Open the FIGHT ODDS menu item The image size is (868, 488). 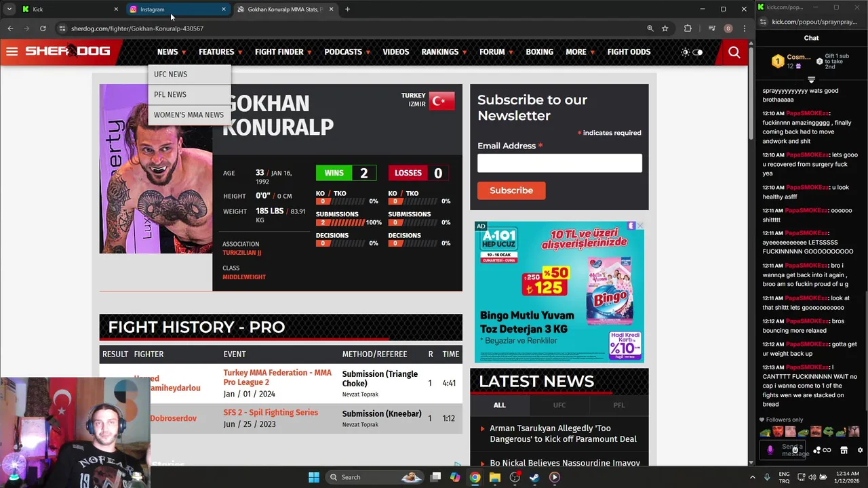629,52
